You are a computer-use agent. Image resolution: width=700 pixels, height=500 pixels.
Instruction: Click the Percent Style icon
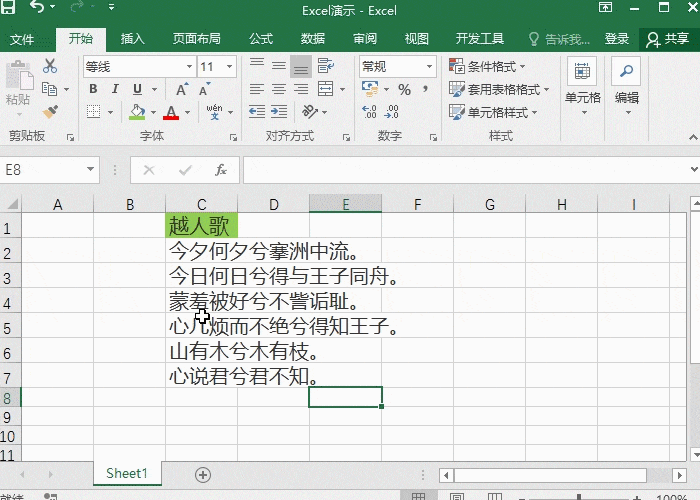[x=404, y=89]
